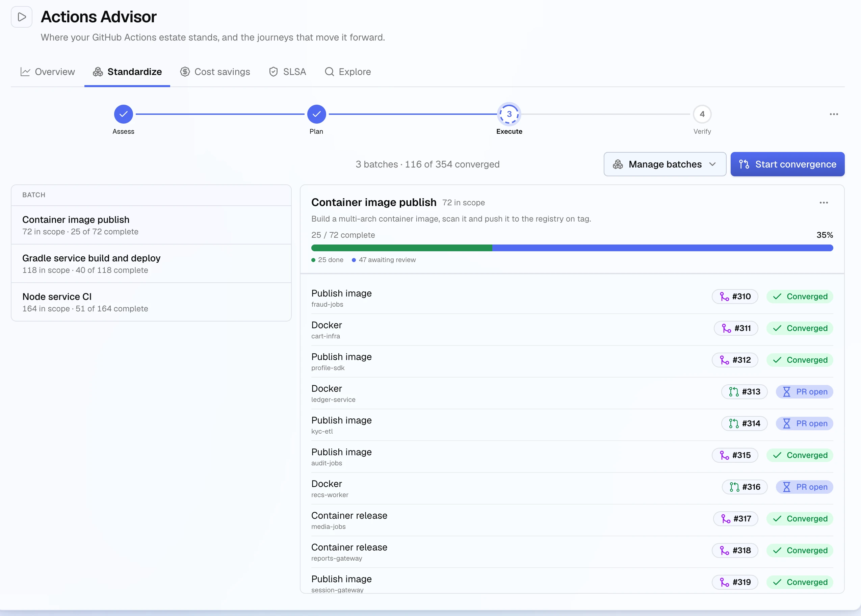Click the 47 awaiting review legend
The image size is (861, 616).
384,260
